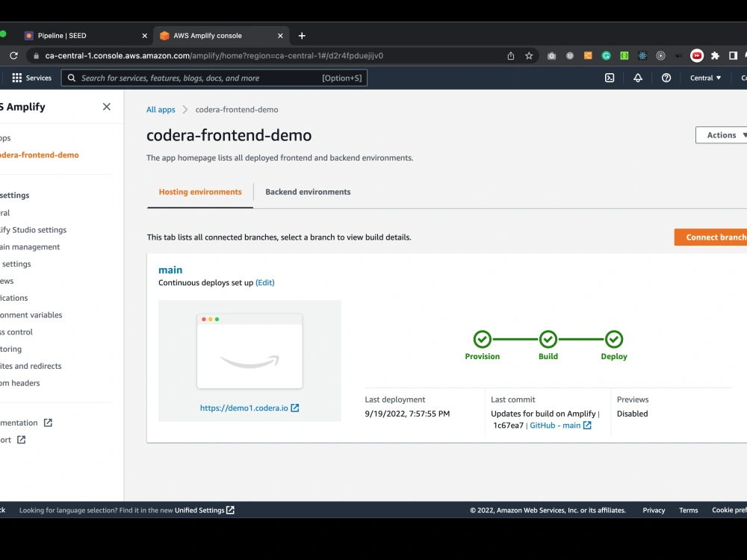The width and height of the screenshot is (747, 560).
Task: Expand the Central region dropdown
Action: pos(706,78)
